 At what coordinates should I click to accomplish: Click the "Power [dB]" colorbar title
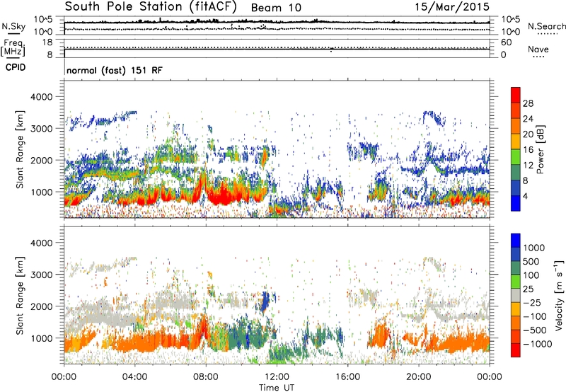(x=540, y=149)
